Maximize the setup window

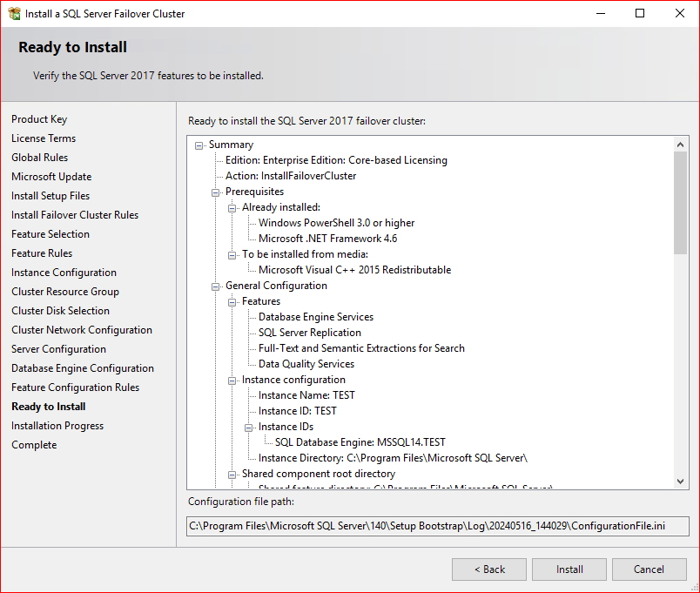click(x=640, y=13)
